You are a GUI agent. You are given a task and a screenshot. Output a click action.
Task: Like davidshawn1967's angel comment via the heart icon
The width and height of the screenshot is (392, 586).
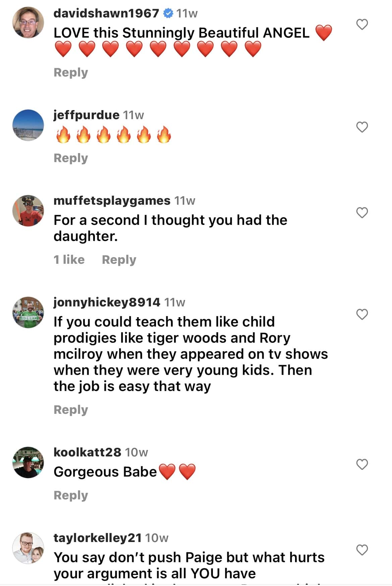pos(362,24)
